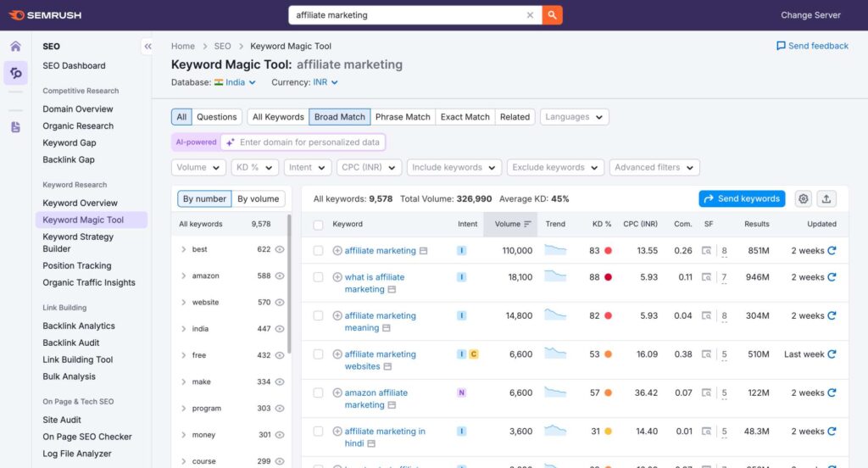868x468 pixels.
Task: Click Change Server link
Action: [810, 15]
